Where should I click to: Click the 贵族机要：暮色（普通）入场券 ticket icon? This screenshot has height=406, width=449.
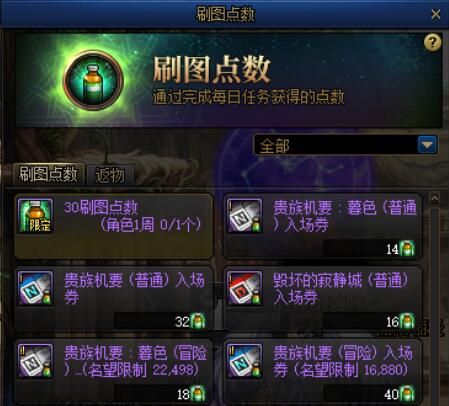(244, 216)
